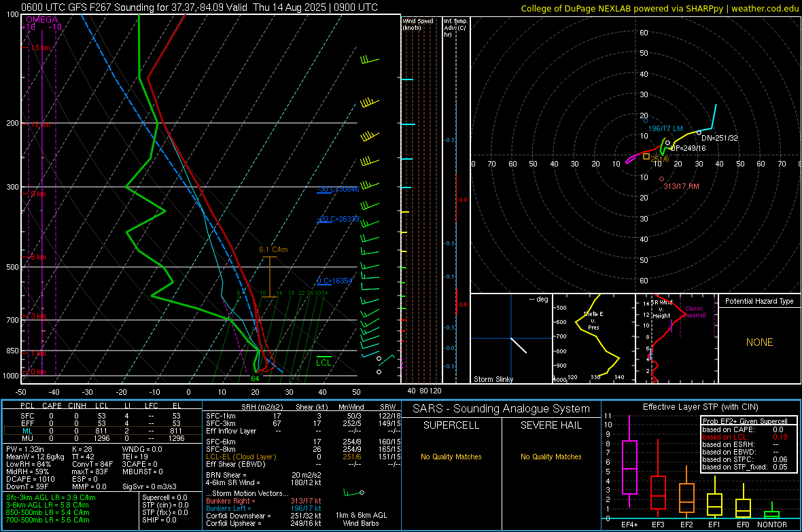Click the BRN Shear = 20 m2/s2 value

[264, 475]
